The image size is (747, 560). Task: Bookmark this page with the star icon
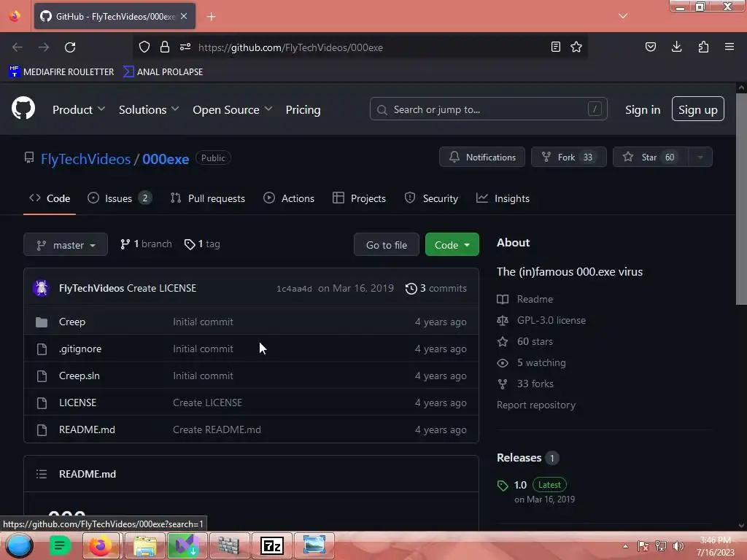pos(576,47)
